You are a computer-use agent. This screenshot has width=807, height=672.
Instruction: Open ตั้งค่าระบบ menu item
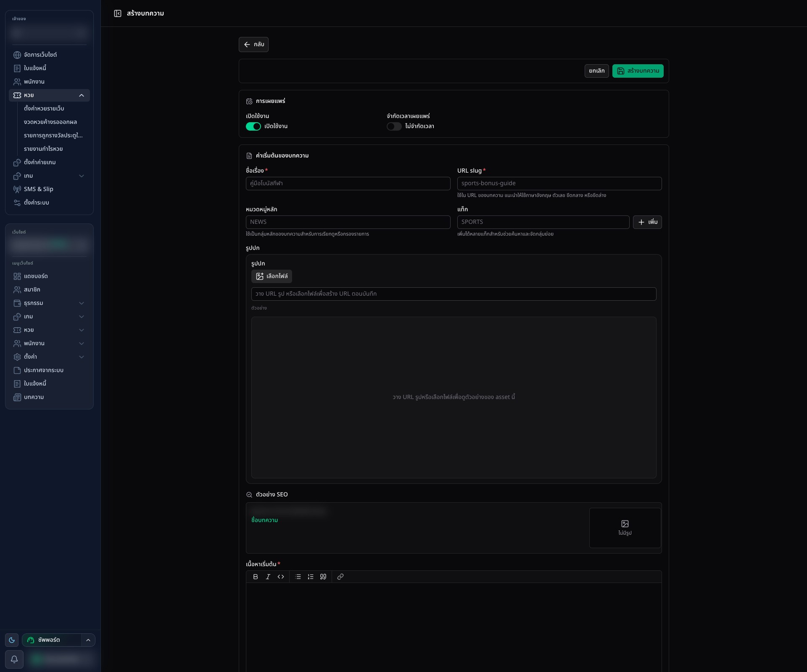49,203
